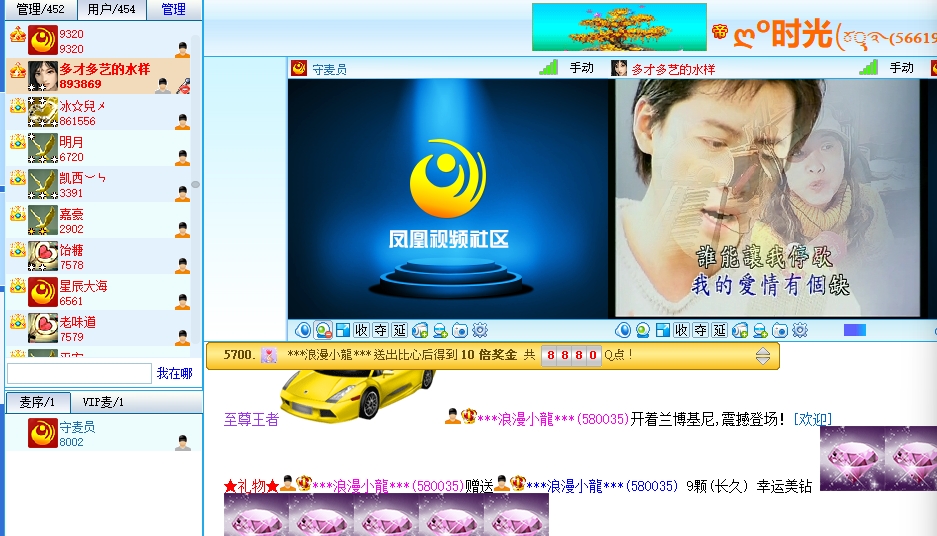Viewport: 937px width, 536px height.
Task: Click the user search input field
Action: 79,373
